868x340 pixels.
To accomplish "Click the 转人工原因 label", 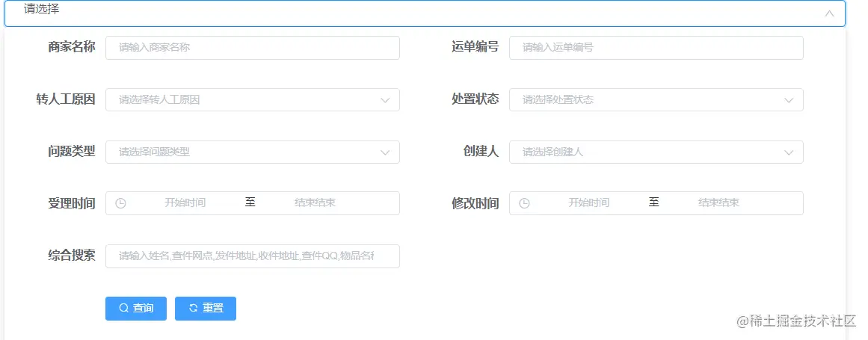I will (x=65, y=99).
